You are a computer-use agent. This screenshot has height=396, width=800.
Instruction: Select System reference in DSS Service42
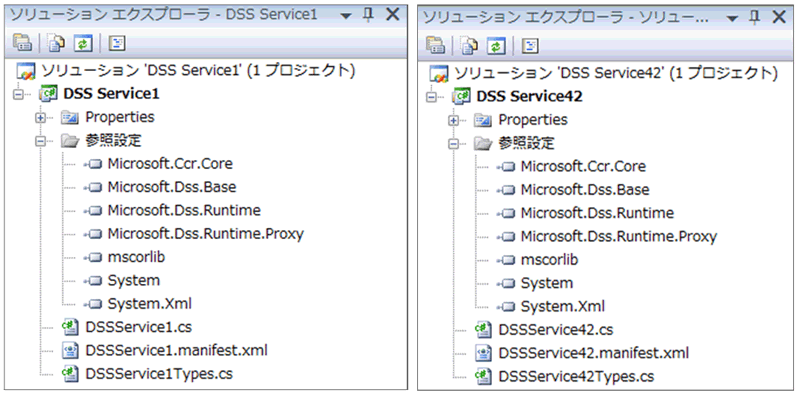[547, 283]
